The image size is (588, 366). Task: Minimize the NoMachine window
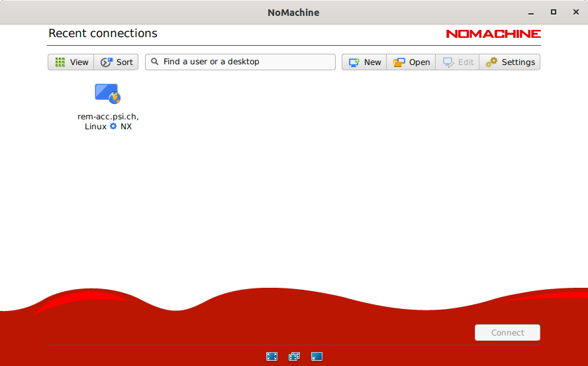[x=530, y=12]
